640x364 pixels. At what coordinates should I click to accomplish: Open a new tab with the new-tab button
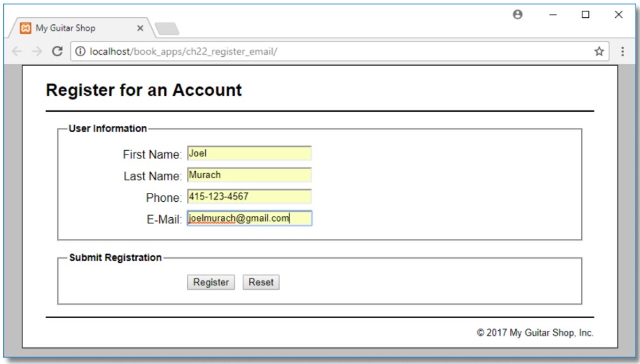pos(167,29)
